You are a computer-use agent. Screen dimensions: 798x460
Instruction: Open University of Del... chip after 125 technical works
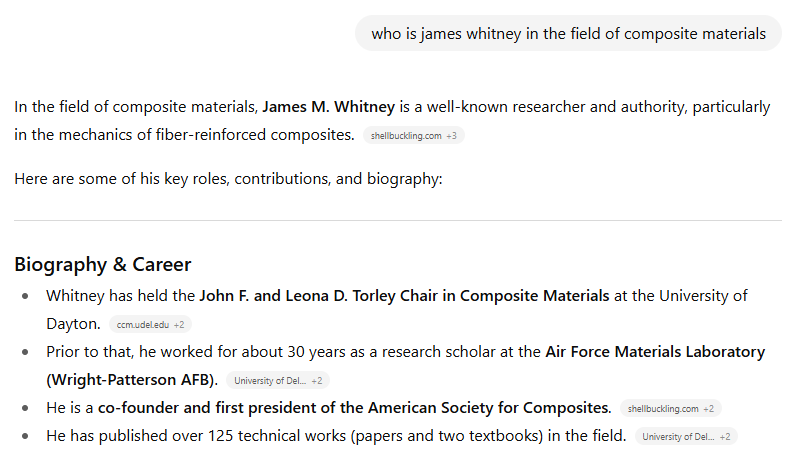(x=685, y=437)
